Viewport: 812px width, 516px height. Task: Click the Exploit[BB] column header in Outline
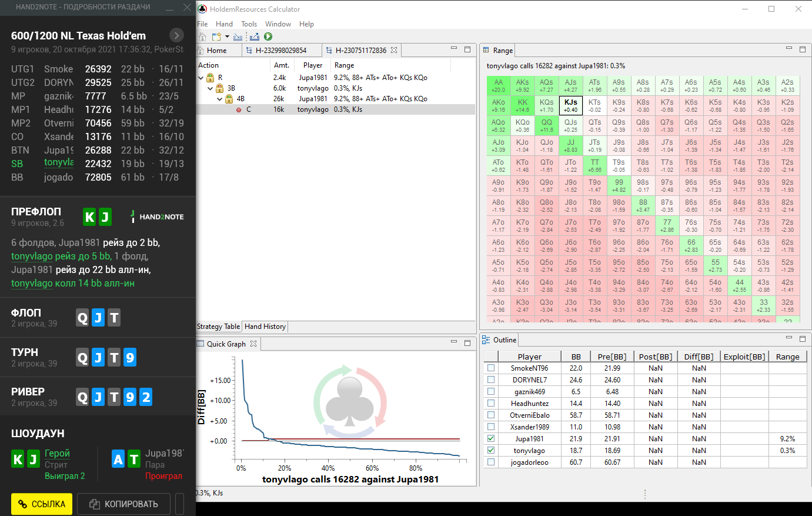[x=744, y=357]
